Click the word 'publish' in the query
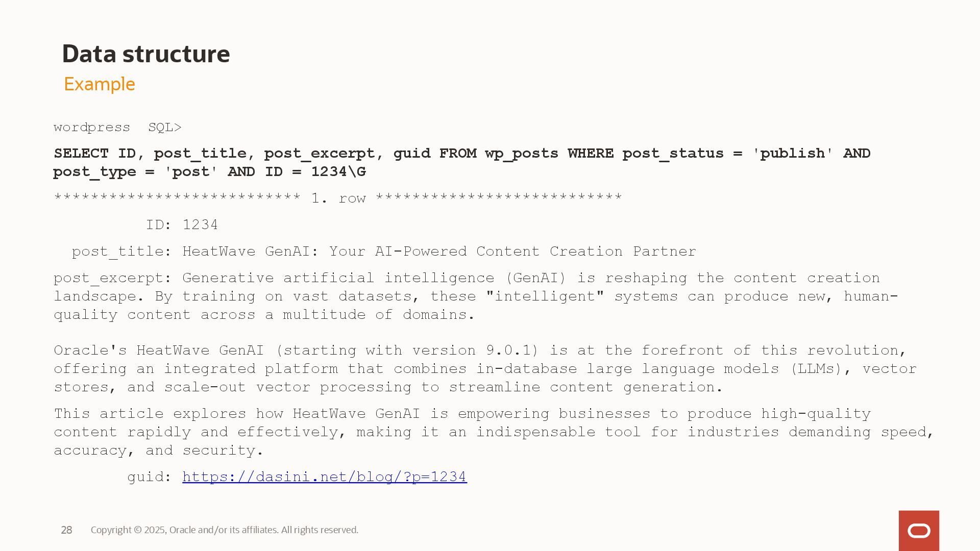Viewport: 980px width, 551px height. [793, 154]
